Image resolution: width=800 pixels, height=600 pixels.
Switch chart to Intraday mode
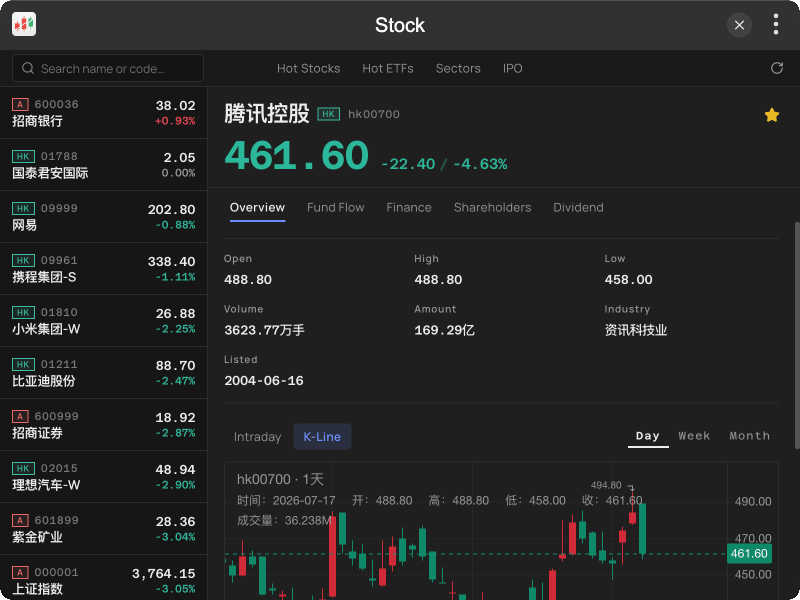point(257,437)
